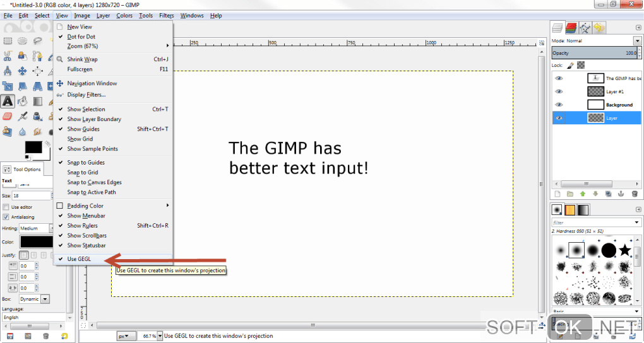Open Layers dock tab configuration menu
Screen dimensions: 644x343
(638, 28)
